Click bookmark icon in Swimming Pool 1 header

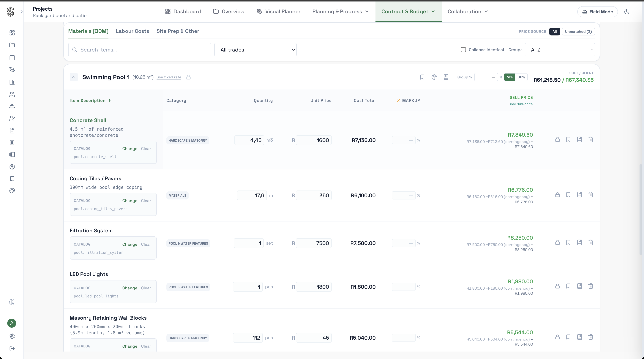pyautogui.click(x=422, y=77)
